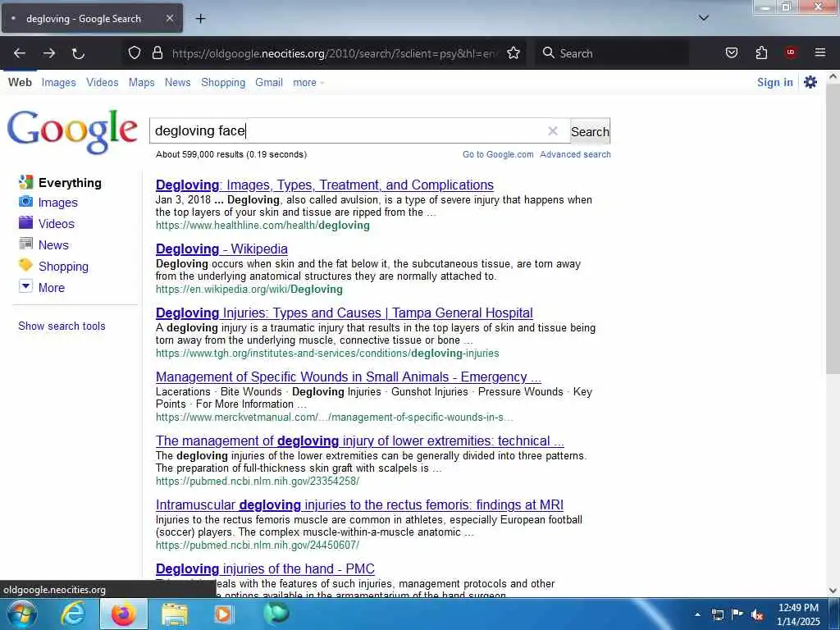Switch to News in top navigation
The image size is (840, 630).
(177, 83)
